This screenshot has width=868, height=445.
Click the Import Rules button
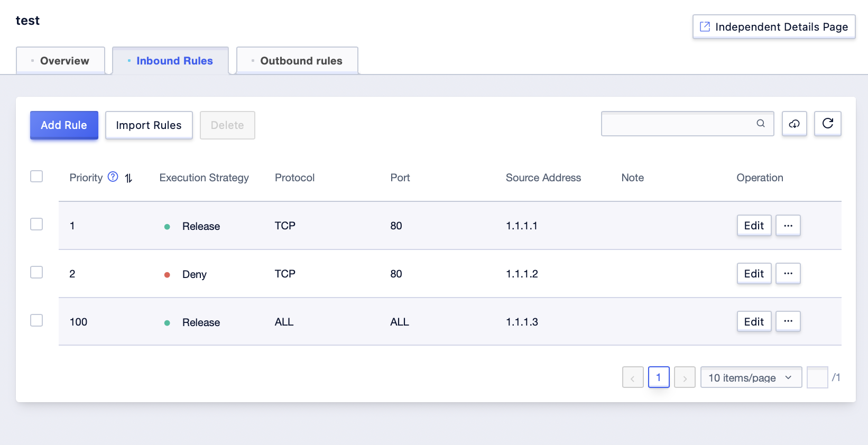(x=149, y=125)
